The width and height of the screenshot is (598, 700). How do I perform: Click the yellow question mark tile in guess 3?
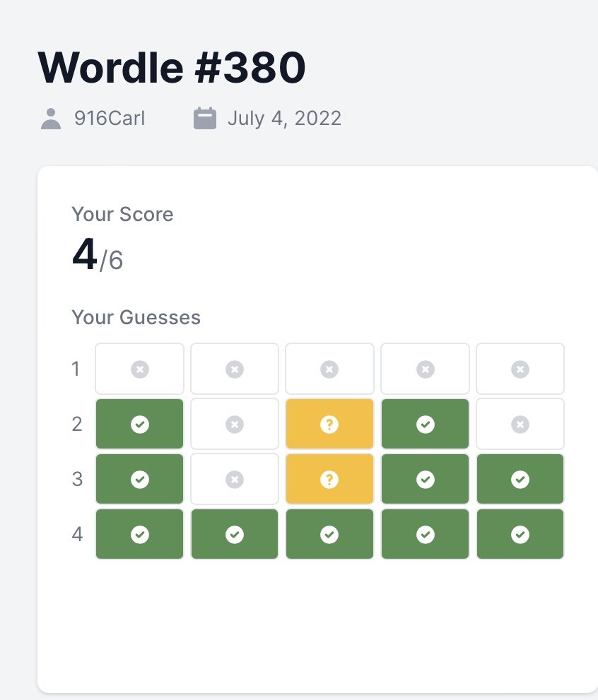329,479
